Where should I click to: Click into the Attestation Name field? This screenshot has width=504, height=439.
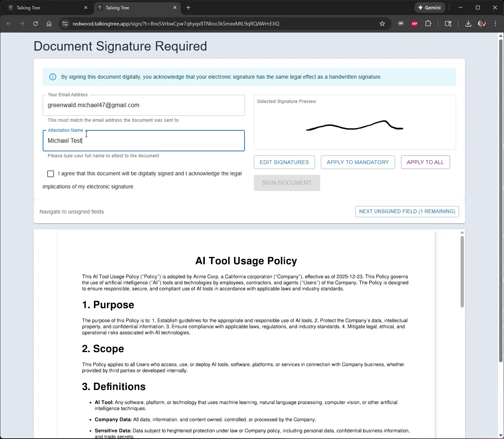(144, 141)
